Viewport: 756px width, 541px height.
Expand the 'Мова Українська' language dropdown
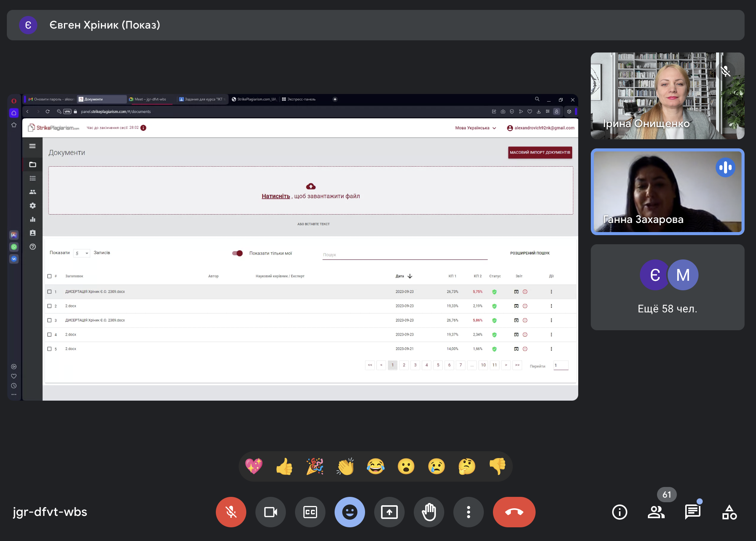pyautogui.click(x=475, y=128)
